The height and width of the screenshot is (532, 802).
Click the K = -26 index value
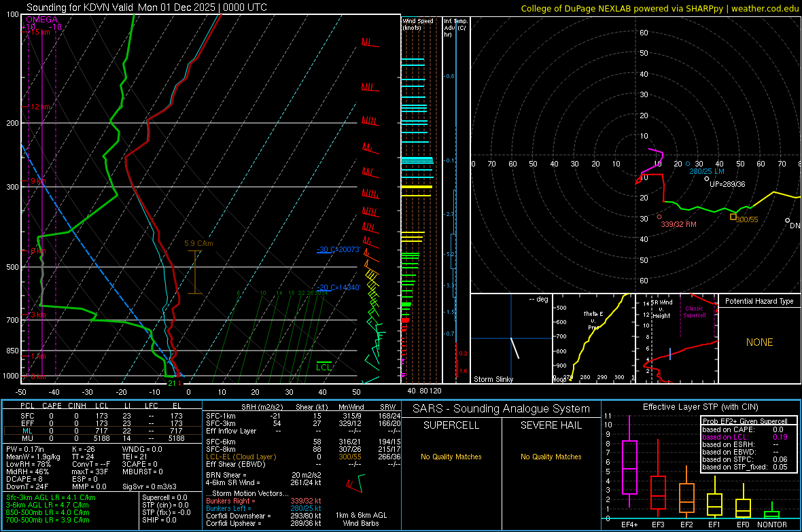click(84, 449)
